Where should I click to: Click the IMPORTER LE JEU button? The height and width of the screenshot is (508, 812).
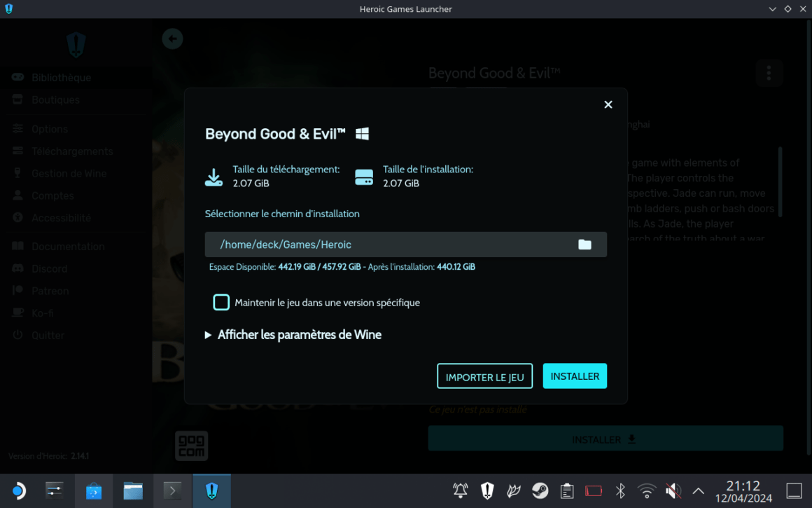click(484, 376)
